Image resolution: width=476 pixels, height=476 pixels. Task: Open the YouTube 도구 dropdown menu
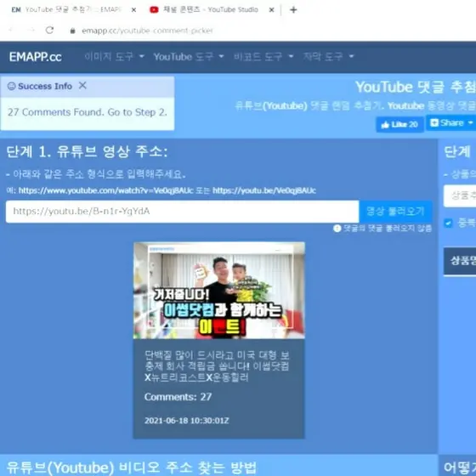[189, 57]
